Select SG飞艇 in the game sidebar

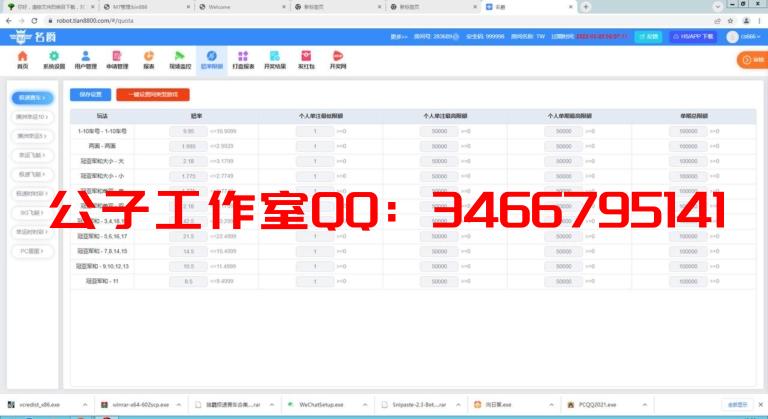click(x=32, y=213)
